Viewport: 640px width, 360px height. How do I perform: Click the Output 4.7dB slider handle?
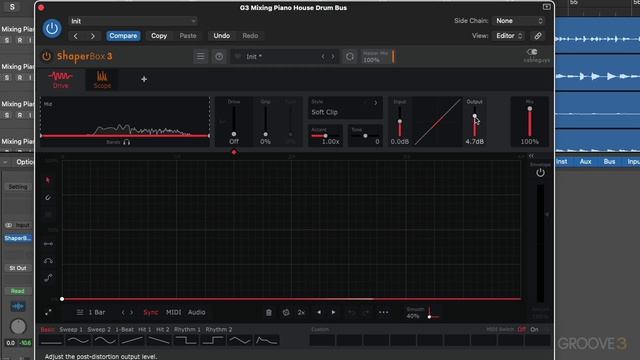474,116
